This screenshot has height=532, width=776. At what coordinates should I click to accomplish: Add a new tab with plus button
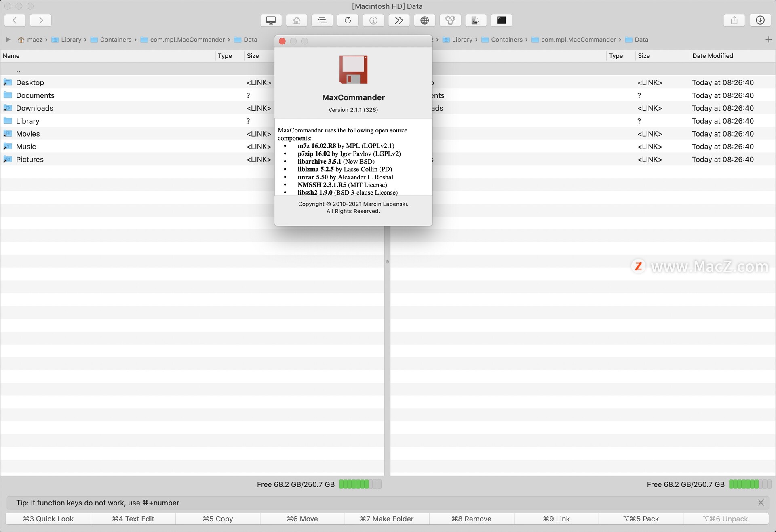(768, 40)
